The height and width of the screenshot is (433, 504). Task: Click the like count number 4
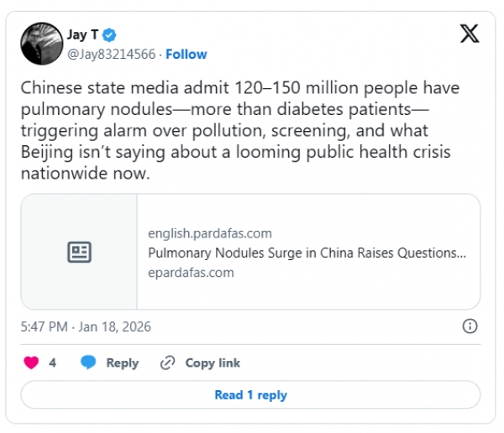pyautogui.click(x=53, y=363)
